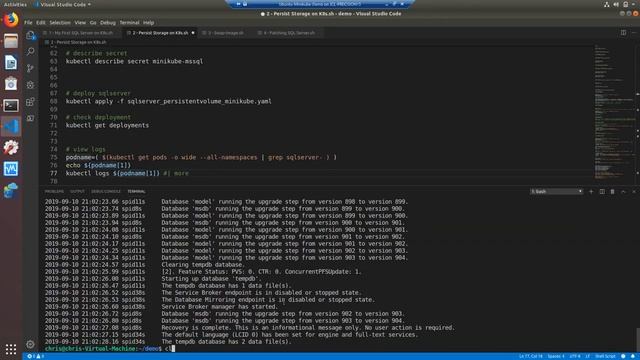Show Applications grid in the dock
This screenshot has width=640, height=360.
click(x=11, y=349)
